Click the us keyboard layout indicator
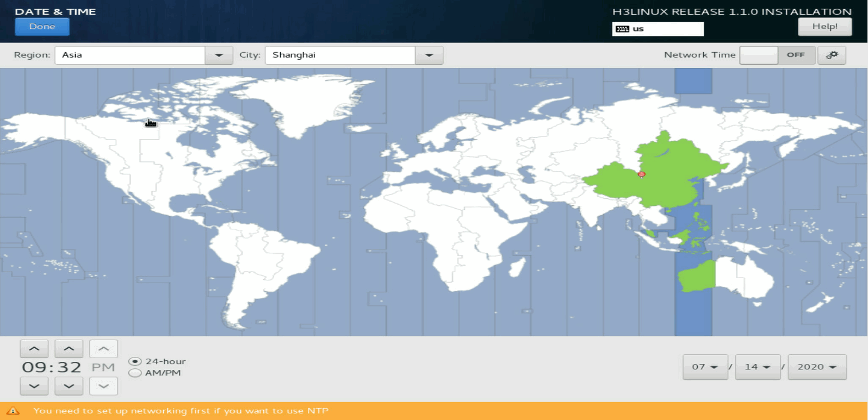This screenshot has width=868, height=420. pos(658,29)
